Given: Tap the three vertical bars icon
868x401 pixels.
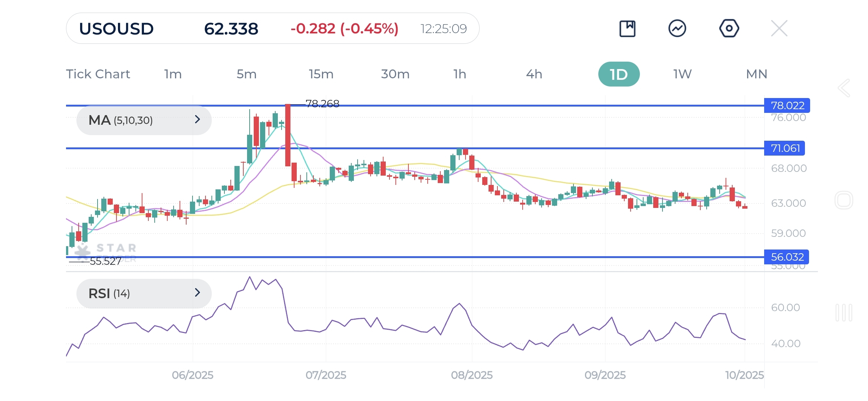Looking at the screenshot, I should [844, 313].
